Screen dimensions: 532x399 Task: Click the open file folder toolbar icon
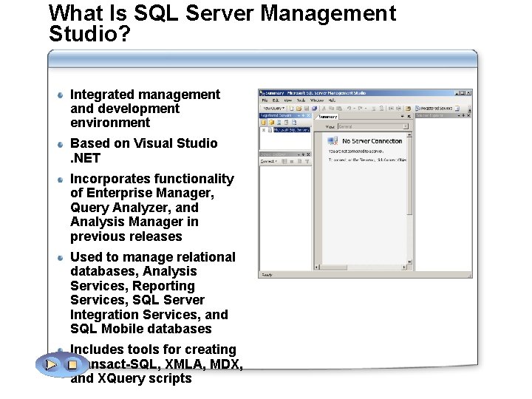coord(299,109)
